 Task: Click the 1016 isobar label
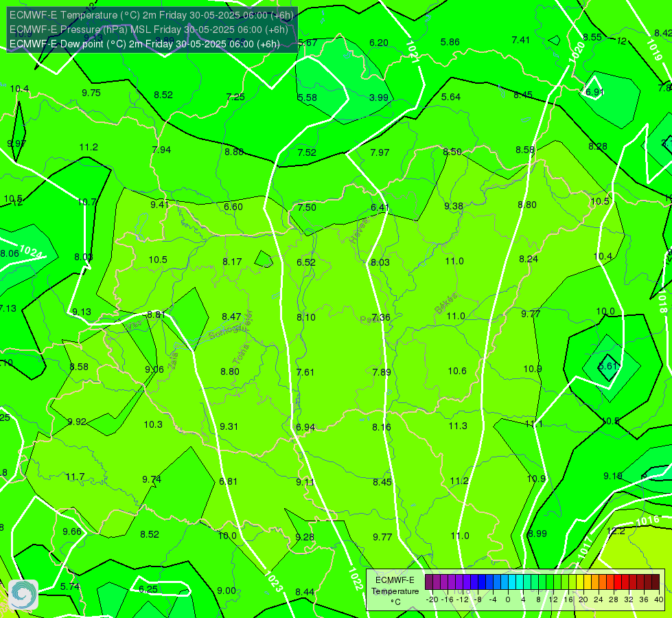pyautogui.click(x=647, y=521)
